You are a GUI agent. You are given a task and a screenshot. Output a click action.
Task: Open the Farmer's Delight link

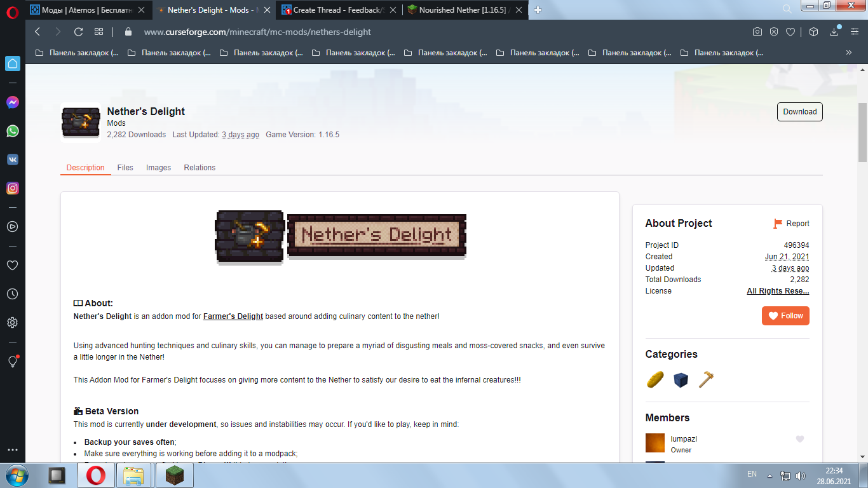pyautogui.click(x=233, y=316)
